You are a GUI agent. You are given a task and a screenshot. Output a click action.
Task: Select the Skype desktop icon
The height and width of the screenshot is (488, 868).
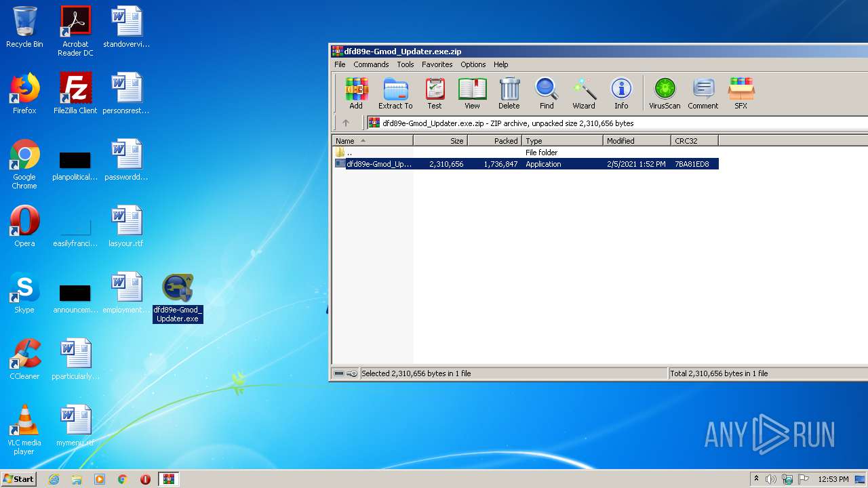point(24,293)
